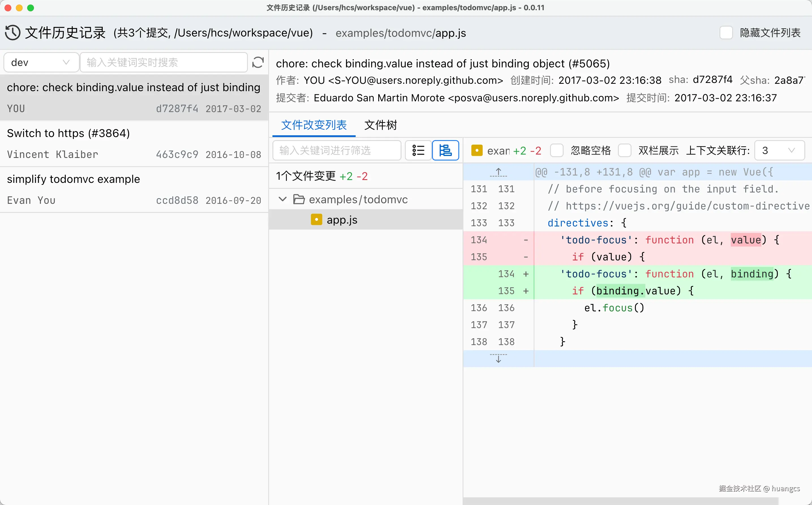Click the yellow modified icon next to app.js
This screenshot has width=812, height=505.
coord(316,220)
